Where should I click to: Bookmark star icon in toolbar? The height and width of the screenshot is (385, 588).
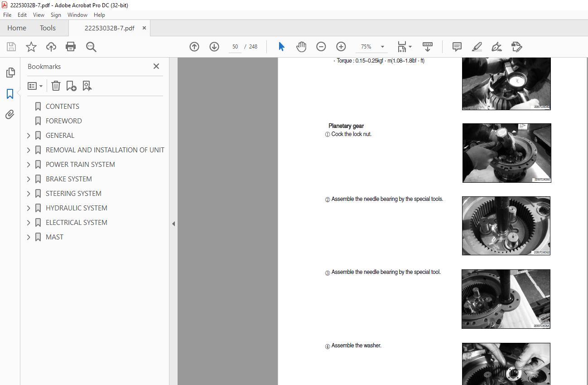[x=31, y=47]
